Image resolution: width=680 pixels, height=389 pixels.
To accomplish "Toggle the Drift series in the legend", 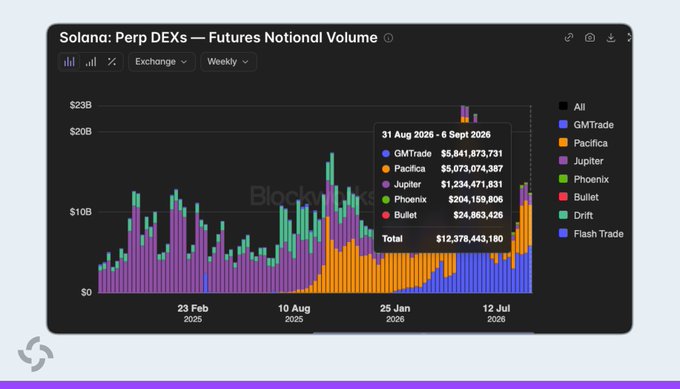I will tap(576, 215).
